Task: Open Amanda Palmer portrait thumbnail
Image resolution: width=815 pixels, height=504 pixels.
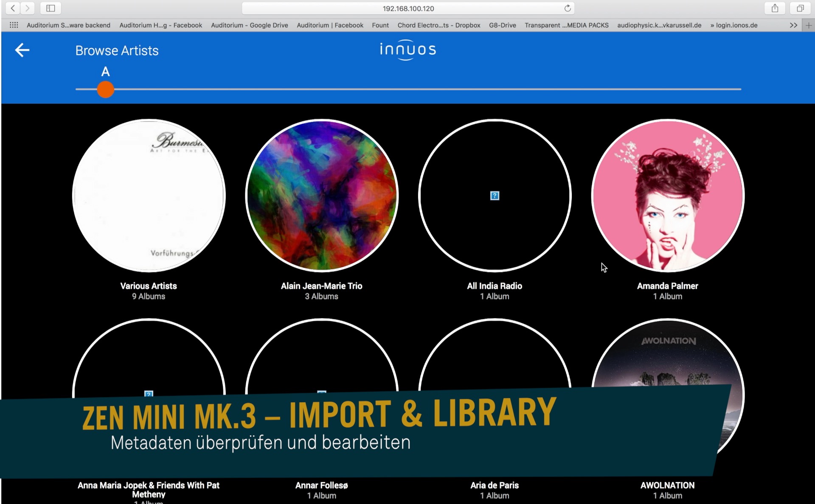Action: [668, 196]
